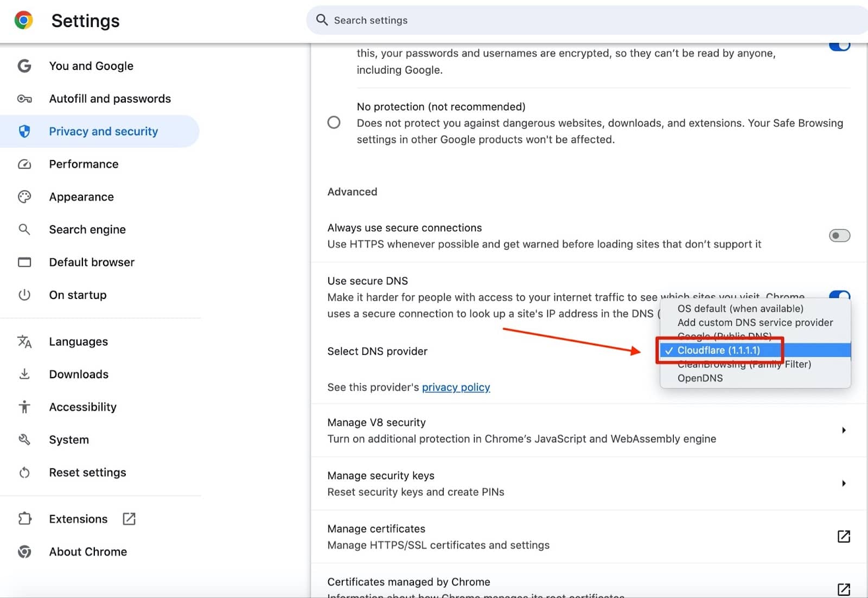Click the On startup power icon
Screen dimensions: 868x598
coord(24,295)
